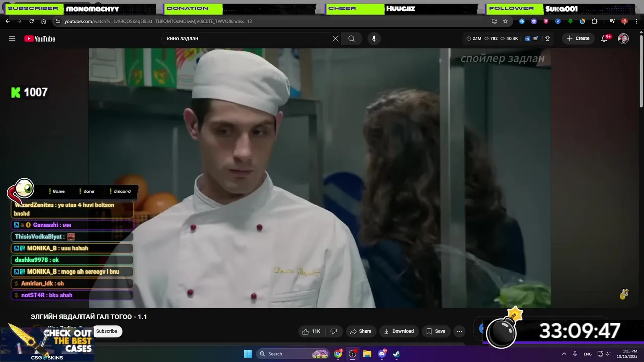This screenshot has width=644, height=362.
Task: Go to YouTube home via logo
Action: pyautogui.click(x=40, y=39)
